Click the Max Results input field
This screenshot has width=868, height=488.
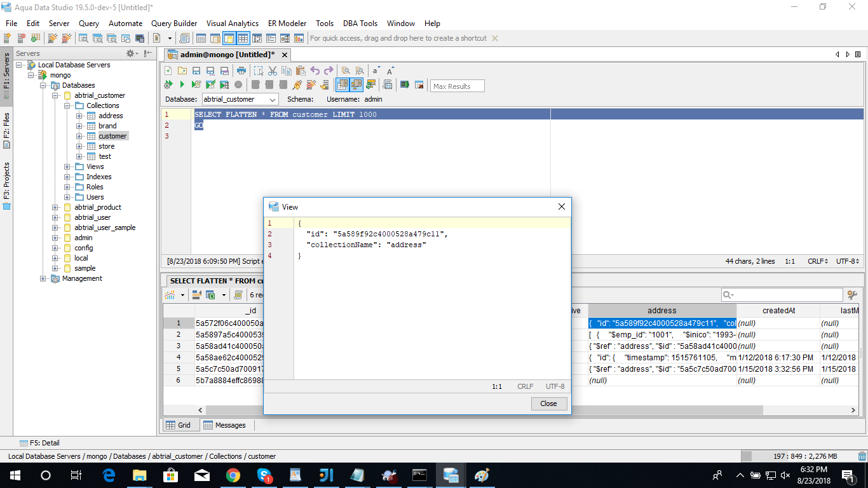click(x=458, y=86)
